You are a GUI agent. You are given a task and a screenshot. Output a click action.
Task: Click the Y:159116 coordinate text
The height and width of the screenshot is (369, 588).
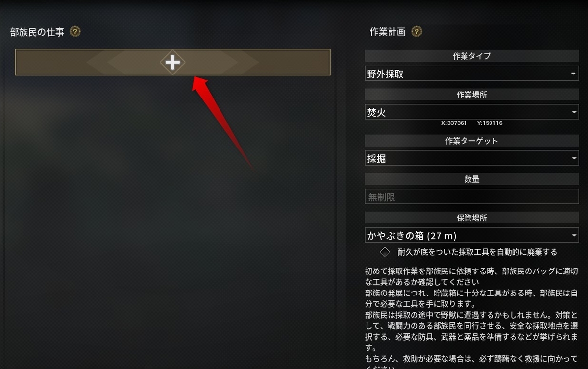(x=490, y=123)
